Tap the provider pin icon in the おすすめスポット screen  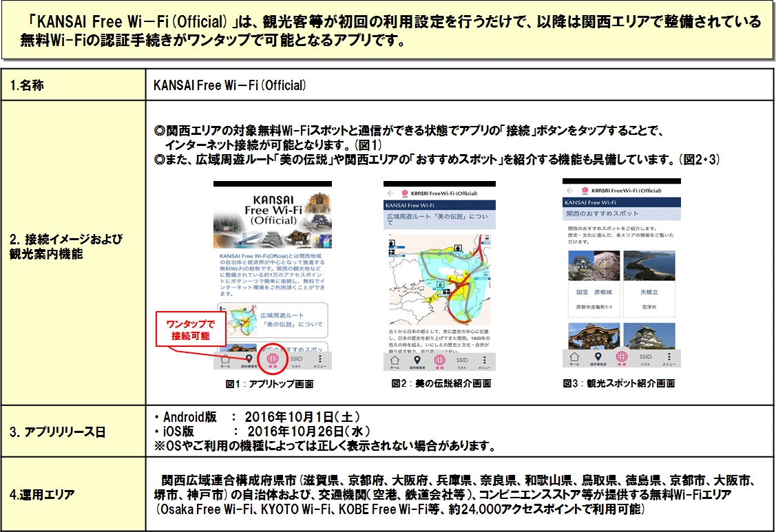[x=598, y=357]
